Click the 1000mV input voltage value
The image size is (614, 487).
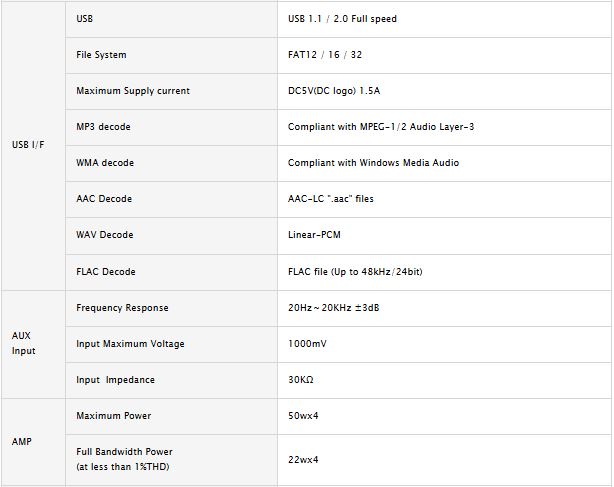pos(307,344)
